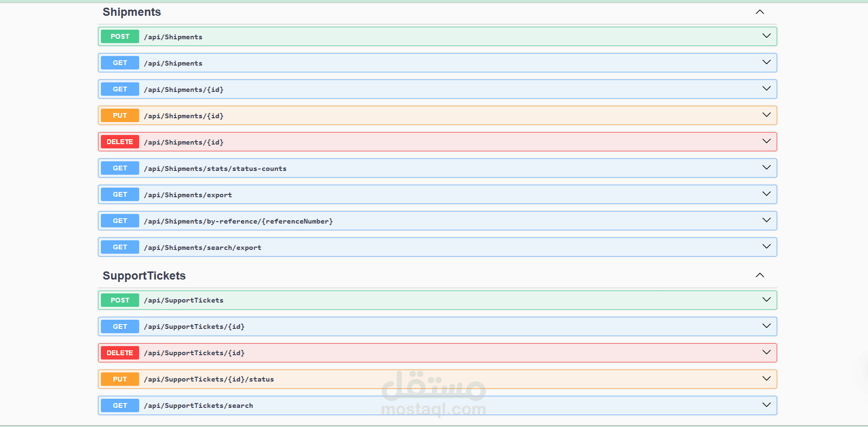
Task: Select /api/Shipments/export path text
Action: (188, 195)
